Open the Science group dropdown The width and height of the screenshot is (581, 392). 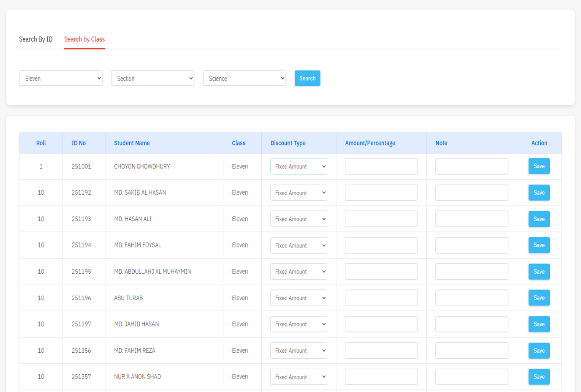coord(244,78)
